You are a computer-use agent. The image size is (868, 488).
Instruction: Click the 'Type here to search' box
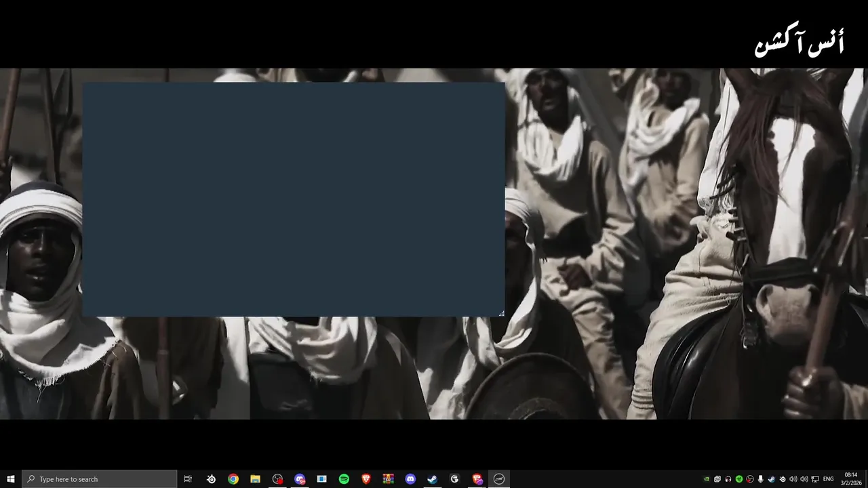coord(100,479)
